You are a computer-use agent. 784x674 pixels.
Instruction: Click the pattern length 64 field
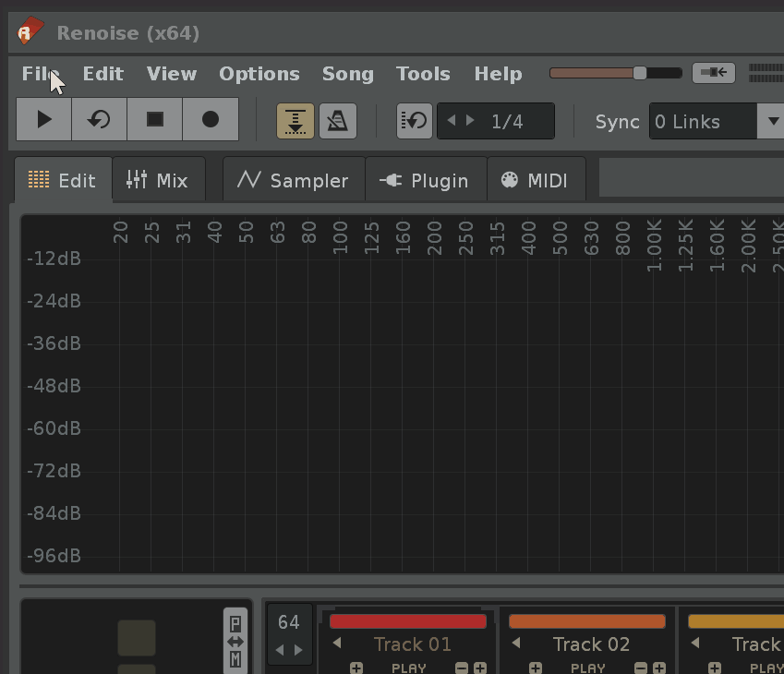(x=288, y=622)
